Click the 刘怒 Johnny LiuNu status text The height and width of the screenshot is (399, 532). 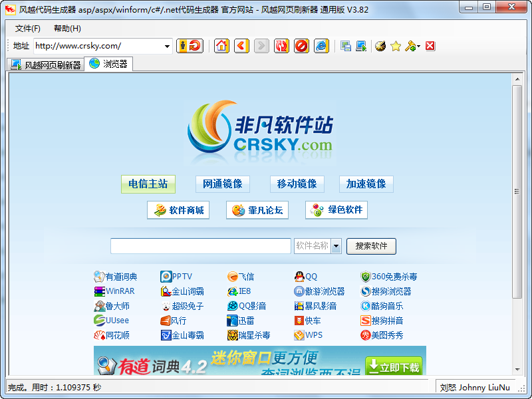pos(475,388)
